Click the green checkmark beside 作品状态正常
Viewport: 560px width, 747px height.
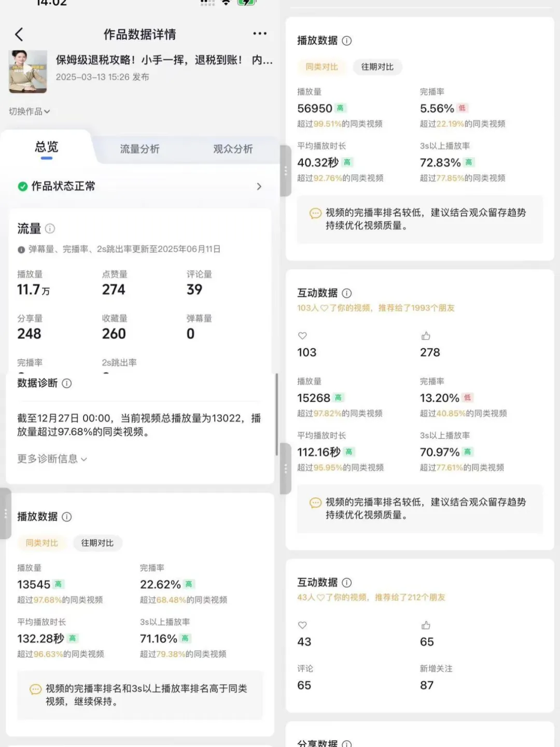[21, 186]
